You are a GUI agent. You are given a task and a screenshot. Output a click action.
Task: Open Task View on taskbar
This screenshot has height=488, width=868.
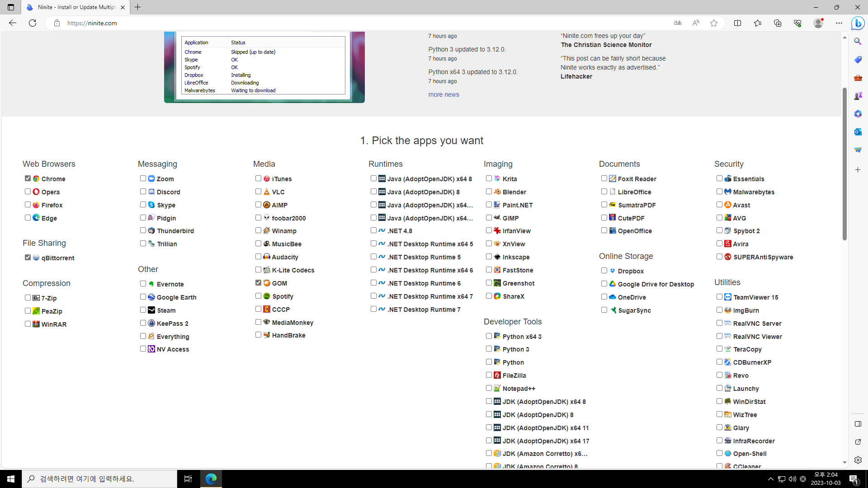click(x=188, y=479)
